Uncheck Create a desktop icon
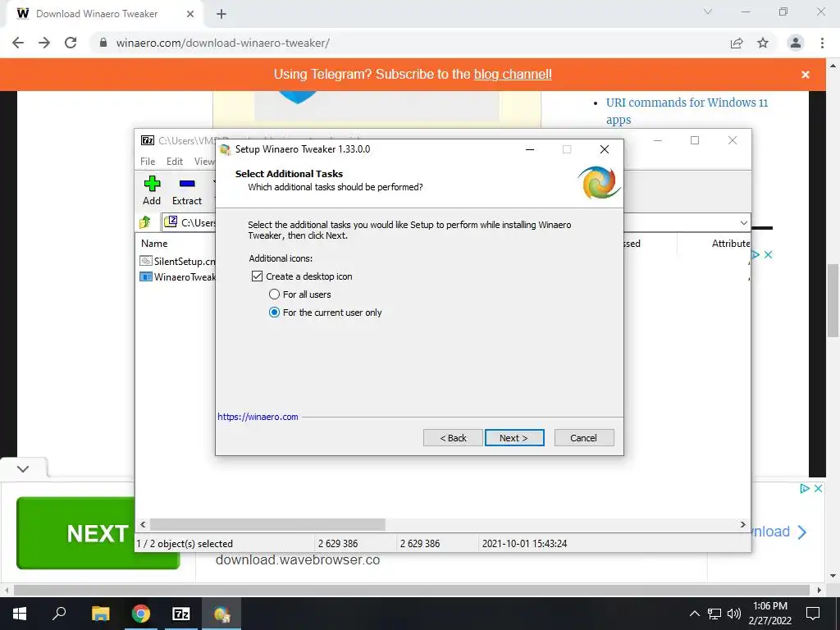Viewport: 840px width, 630px height. pyautogui.click(x=257, y=276)
